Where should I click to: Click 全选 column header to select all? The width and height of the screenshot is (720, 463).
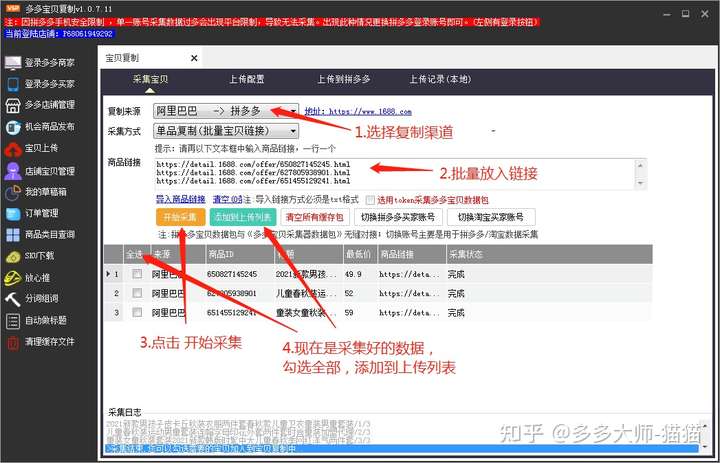(135, 254)
